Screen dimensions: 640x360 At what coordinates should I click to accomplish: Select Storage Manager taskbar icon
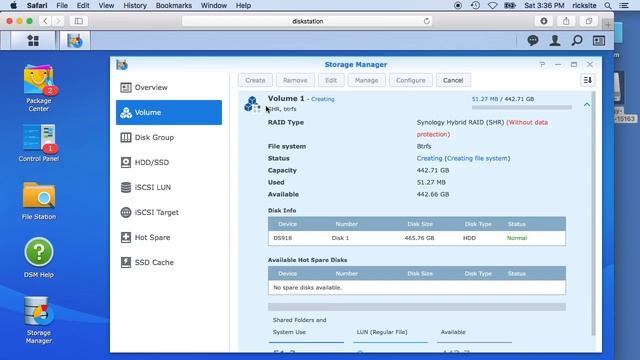tap(75, 40)
